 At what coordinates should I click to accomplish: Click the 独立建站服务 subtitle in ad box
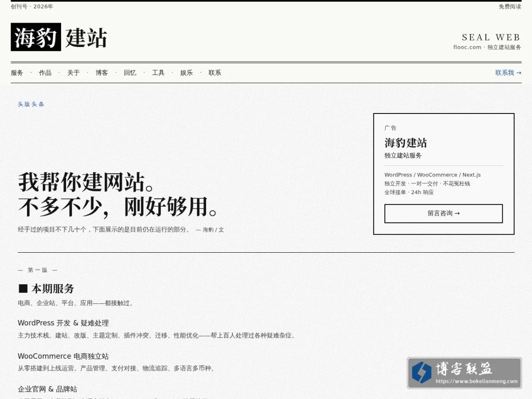coord(403,156)
